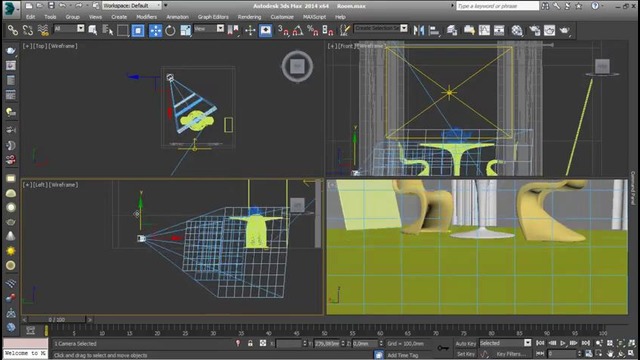Click the Render Production teapot icon
Image resolution: width=640 pixels, height=360 pixels.
564,30
